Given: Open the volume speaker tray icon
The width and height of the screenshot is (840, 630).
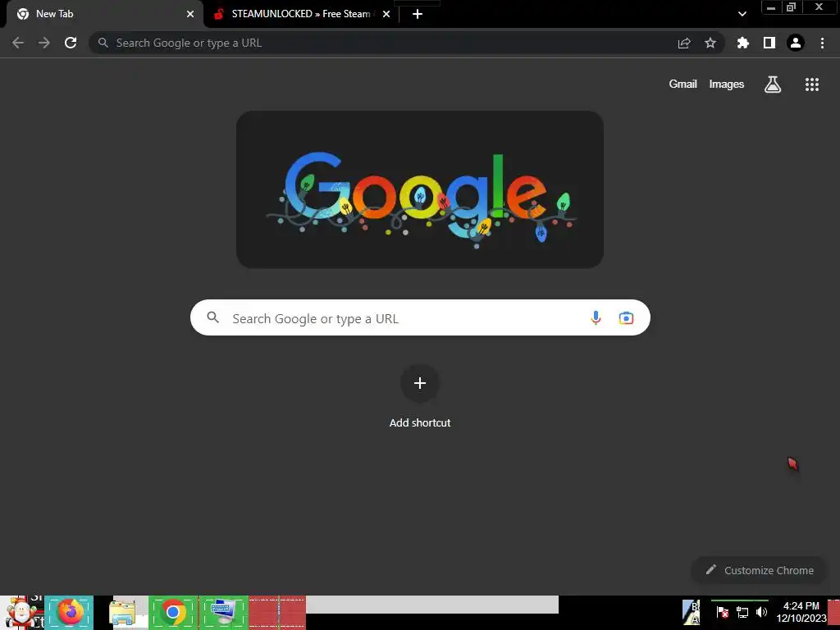Looking at the screenshot, I should pos(761,612).
